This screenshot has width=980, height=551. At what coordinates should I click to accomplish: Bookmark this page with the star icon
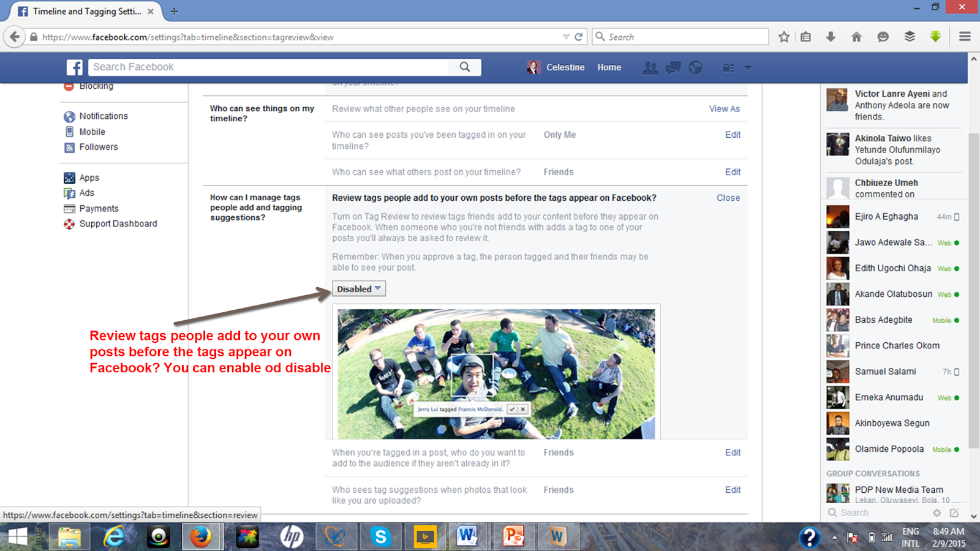coord(784,37)
